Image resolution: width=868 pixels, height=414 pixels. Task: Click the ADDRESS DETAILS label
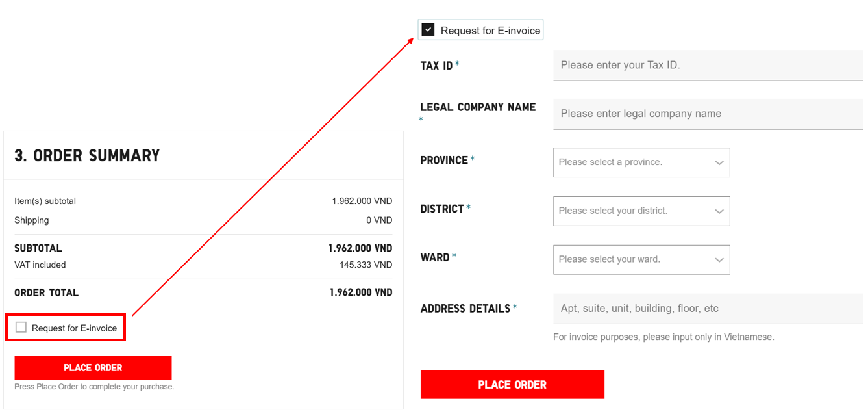[x=465, y=309]
